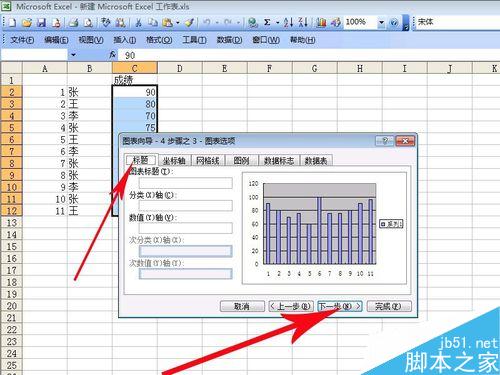Expand the Name Box dropdown arrow

(73, 55)
